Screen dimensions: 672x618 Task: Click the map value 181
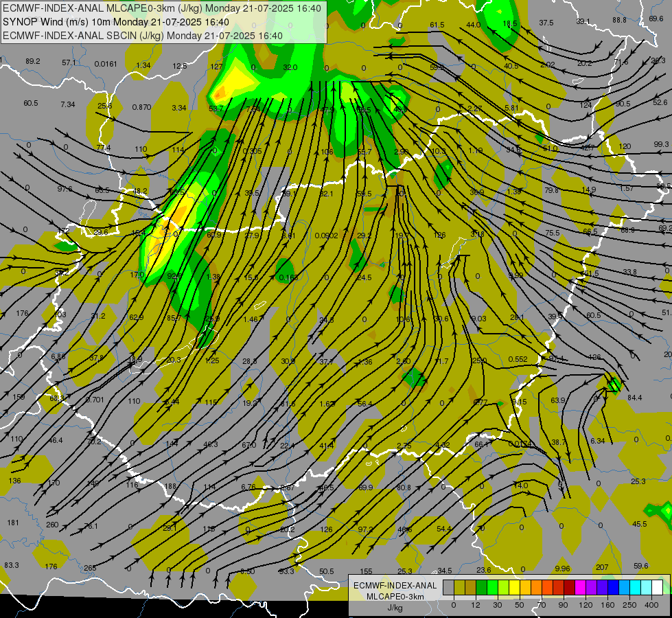coord(13,523)
